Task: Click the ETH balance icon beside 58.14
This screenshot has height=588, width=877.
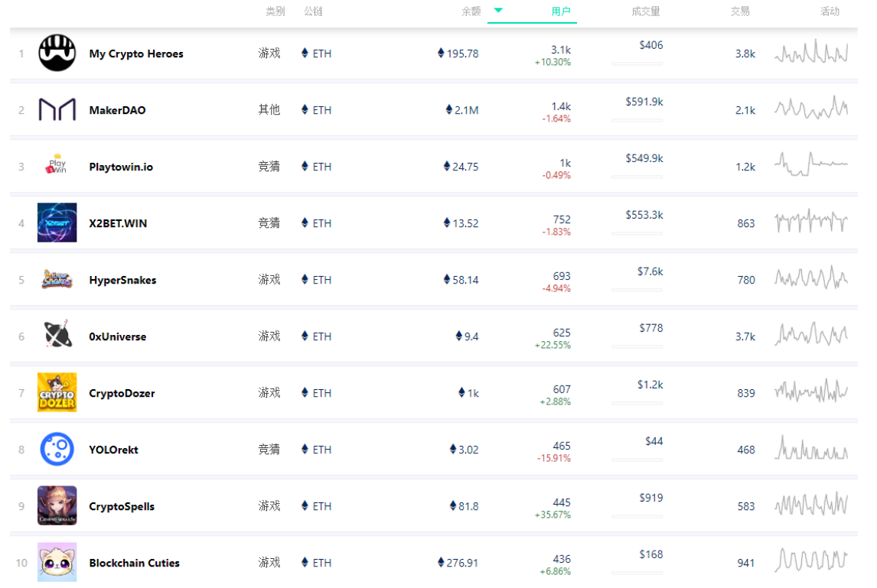Action: (x=447, y=279)
